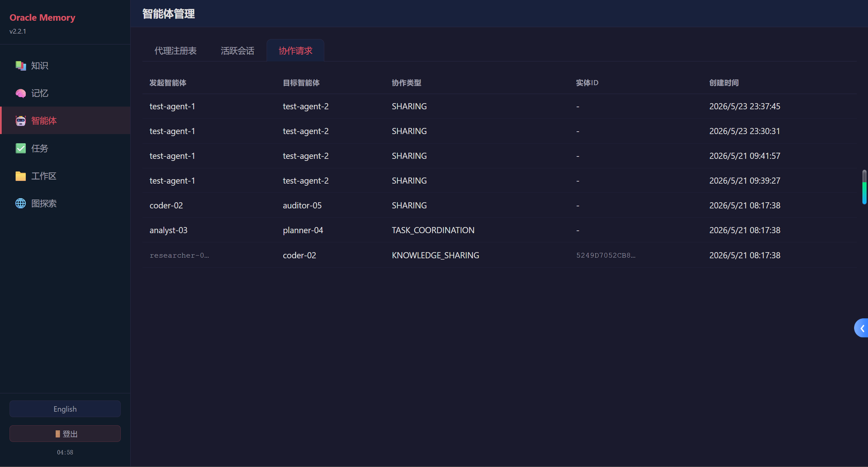Click the 实体ID column header
The height and width of the screenshot is (467, 868).
pyautogui.click(x=587, y=83)
